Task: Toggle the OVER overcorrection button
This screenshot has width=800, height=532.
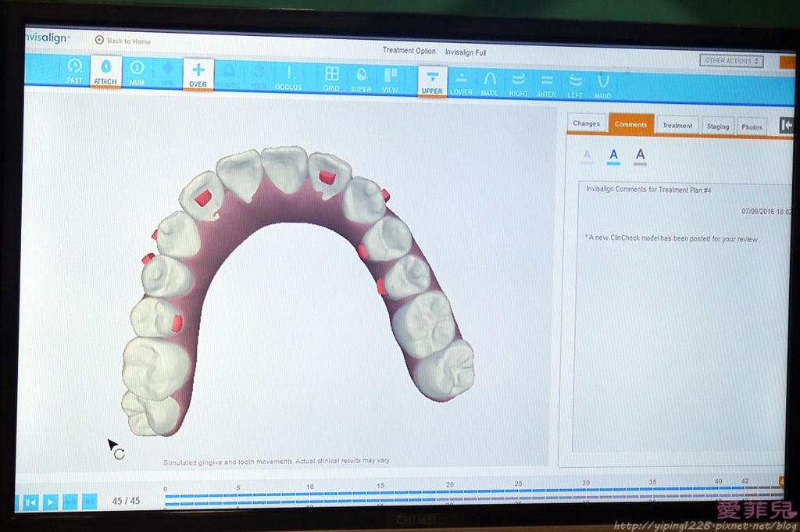Action: pos(198,74)
